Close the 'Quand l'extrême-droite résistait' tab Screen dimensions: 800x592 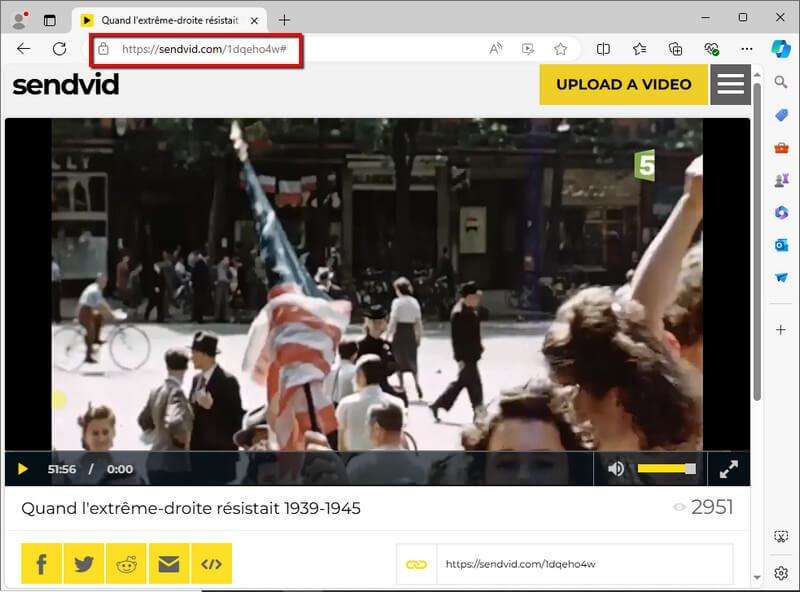coord(254,20)
